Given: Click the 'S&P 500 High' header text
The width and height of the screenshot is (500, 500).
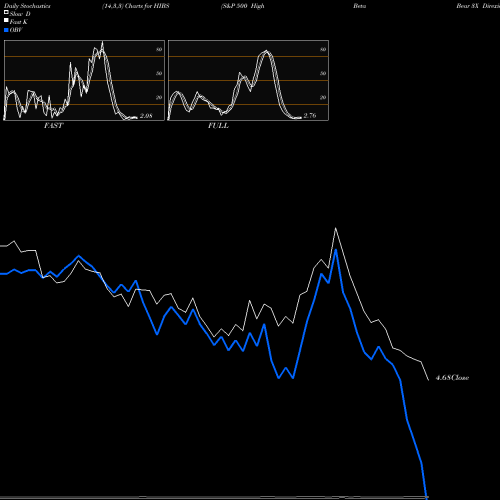Looking at the screenshot, I should click(243, 6).
